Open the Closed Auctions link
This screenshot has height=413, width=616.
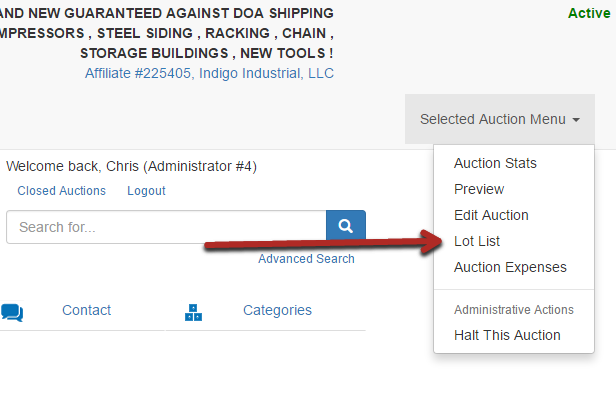[61, 191]
